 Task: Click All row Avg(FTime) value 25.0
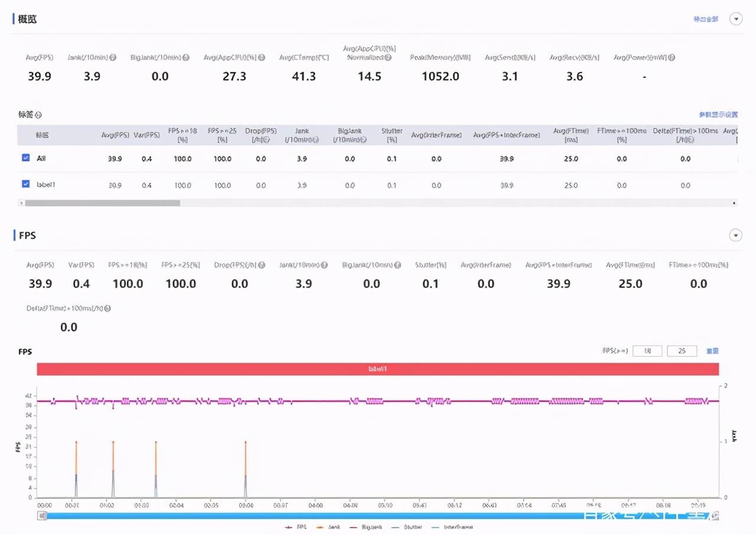point(571,159)
